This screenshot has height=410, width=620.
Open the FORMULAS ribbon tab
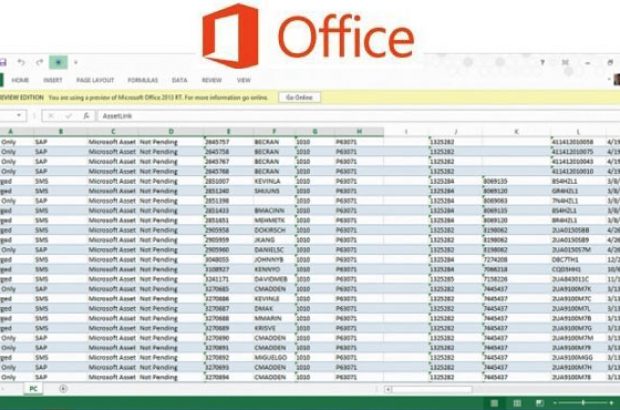pos(143,80)
